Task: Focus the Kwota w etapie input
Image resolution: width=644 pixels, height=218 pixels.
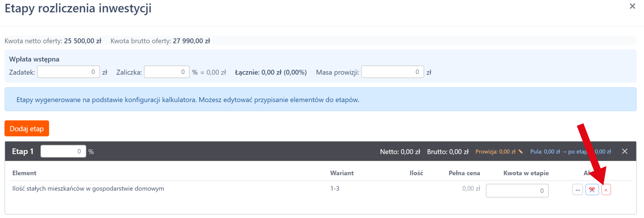Action: pos(517,191)
